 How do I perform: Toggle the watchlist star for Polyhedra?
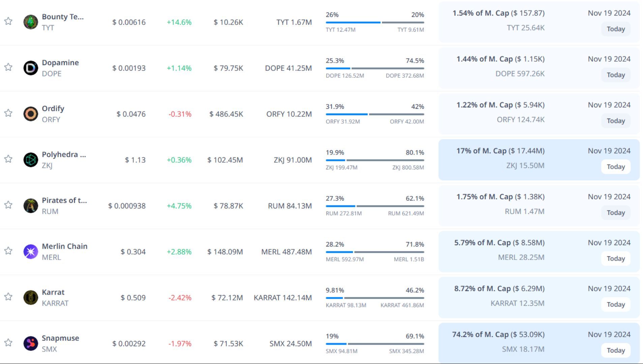pyautogui.click(x=8, y=159)
